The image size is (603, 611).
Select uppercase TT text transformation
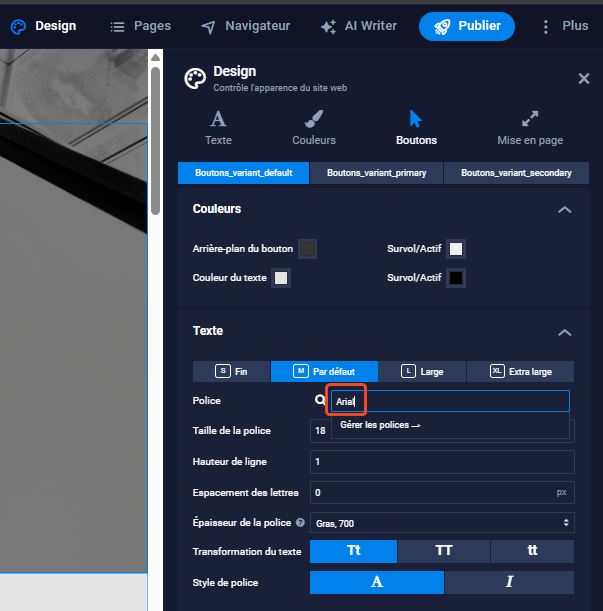[444, 551]
